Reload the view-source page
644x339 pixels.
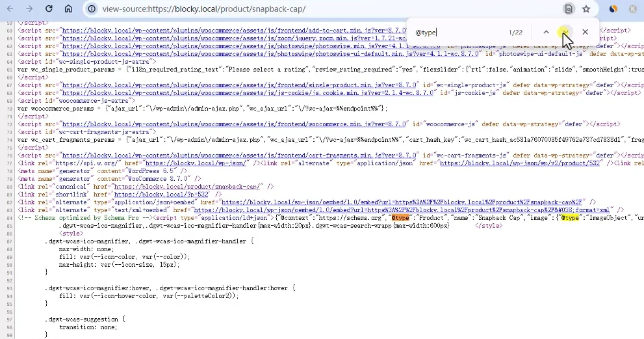click(x=49, y=8)
